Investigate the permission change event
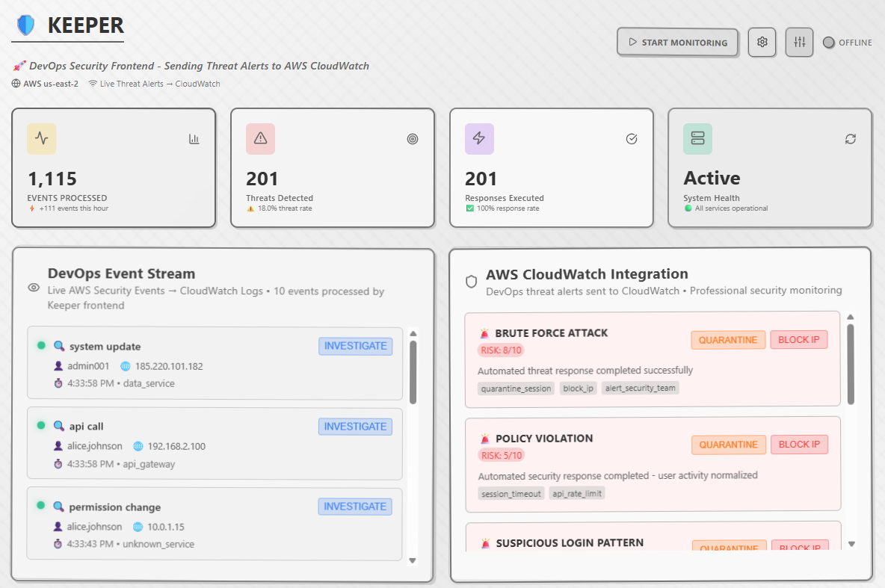The width and height of the screenshot is (885, 588). 355,507
